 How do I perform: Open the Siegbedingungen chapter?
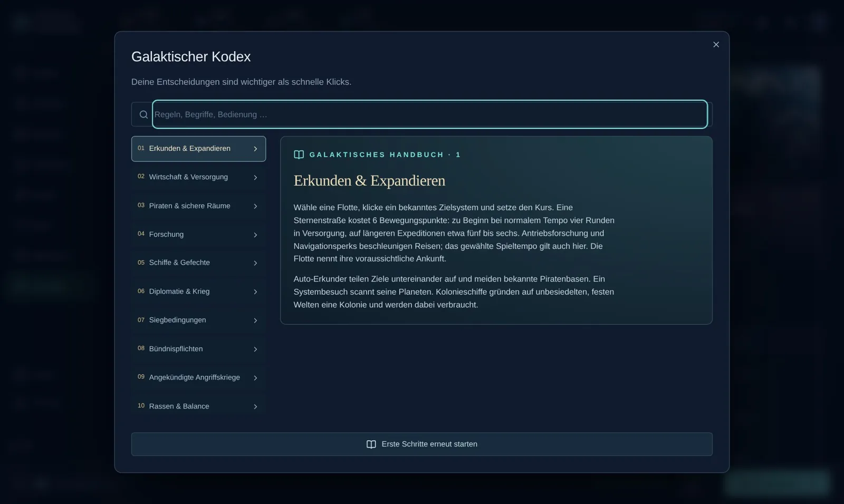pyautogui.click(x=198, y=321)
